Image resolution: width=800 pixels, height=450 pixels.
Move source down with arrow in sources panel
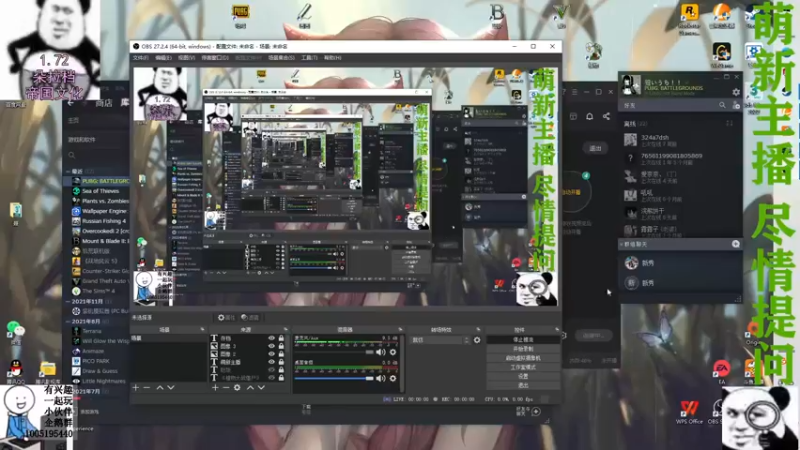click(x=261, y=388)
